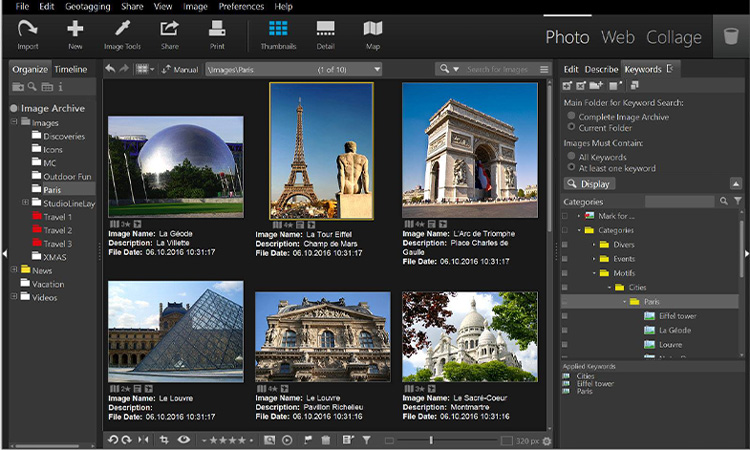Click the Display search button

tap(589, 184)
